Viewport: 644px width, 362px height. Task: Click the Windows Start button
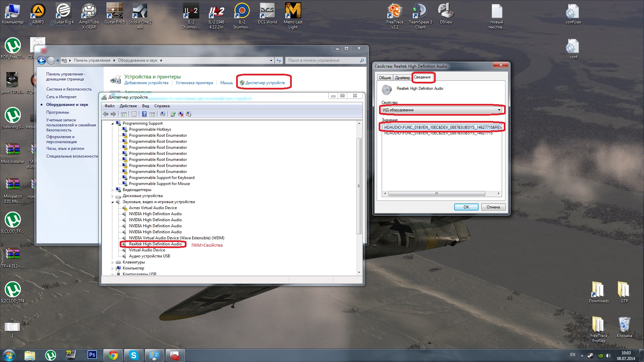pos(9,355)
